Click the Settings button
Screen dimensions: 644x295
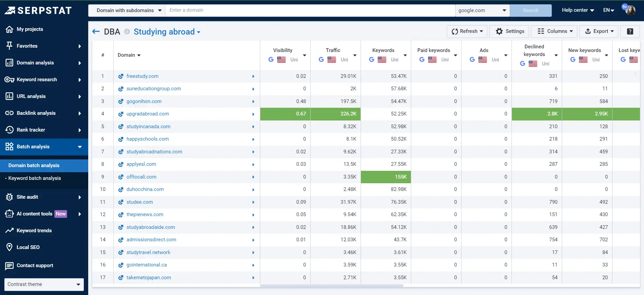coord(509,31)
